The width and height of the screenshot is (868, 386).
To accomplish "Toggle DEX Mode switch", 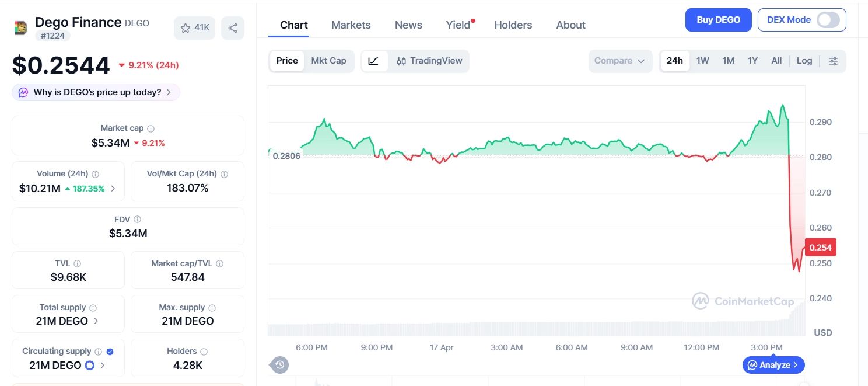I will [828, 20].
